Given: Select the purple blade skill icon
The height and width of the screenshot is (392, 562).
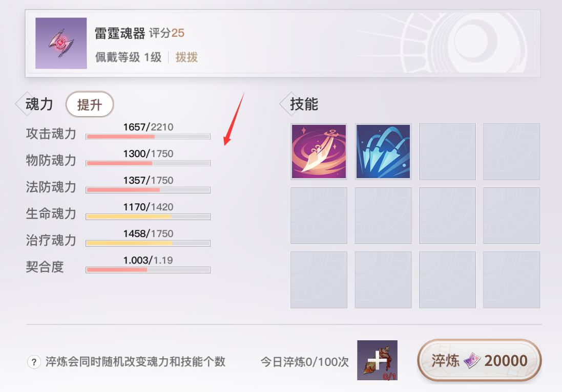Looking at the screenshot, I should click(319, 151).
